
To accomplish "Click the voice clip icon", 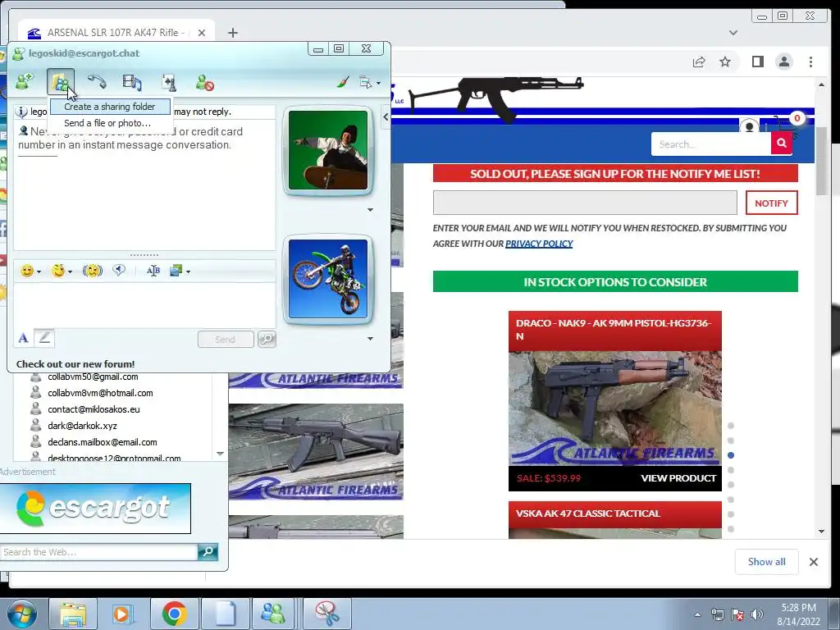I will 119,271.
